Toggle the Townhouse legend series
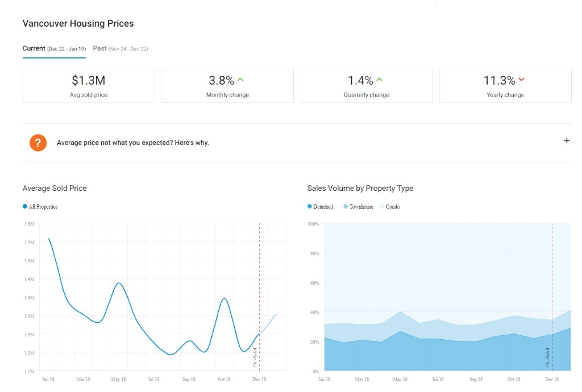Screen dimensions: 582x392 358,207
